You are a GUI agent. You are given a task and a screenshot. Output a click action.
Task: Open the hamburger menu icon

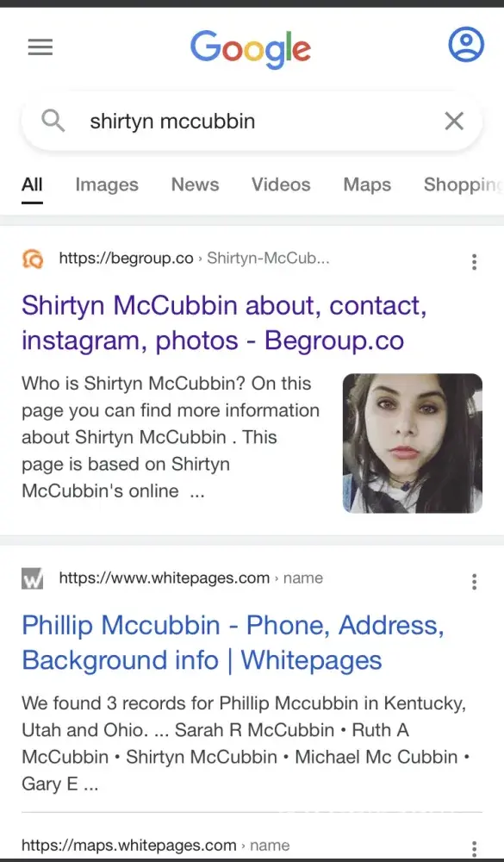[x=40, y=47]
